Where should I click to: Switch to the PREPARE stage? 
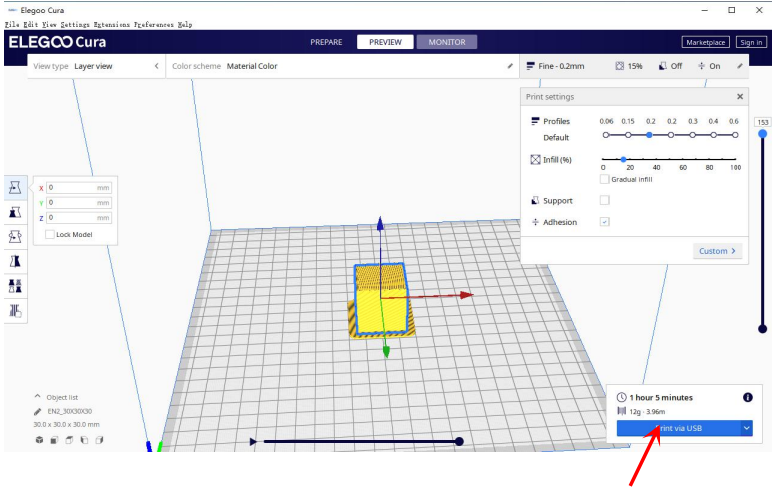[326, 42]
